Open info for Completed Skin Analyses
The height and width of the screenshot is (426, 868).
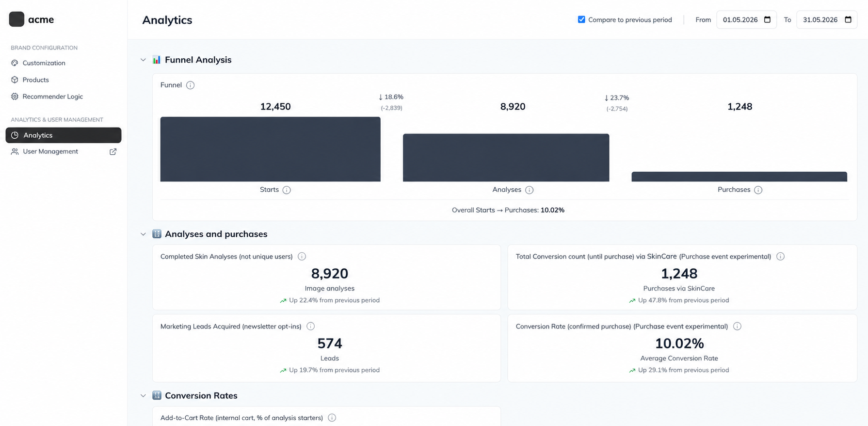302,256
